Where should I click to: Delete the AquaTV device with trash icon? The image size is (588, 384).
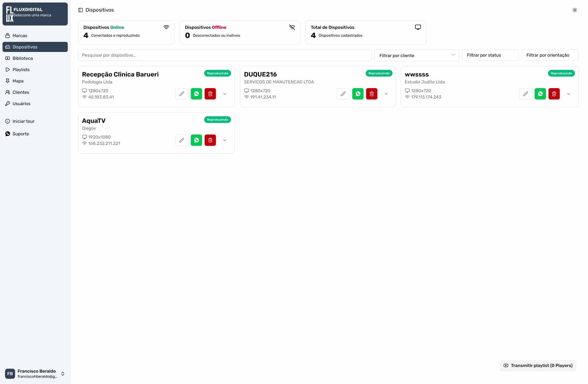[210, 140]
